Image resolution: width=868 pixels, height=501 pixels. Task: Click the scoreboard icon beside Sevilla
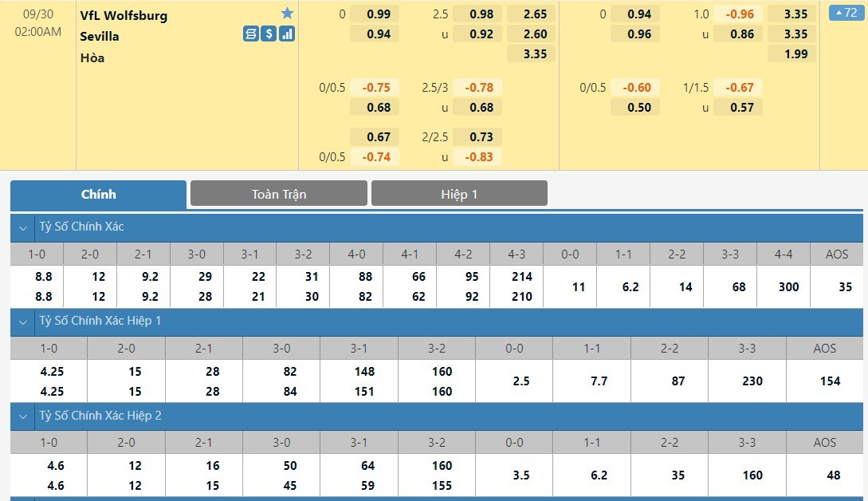pyautogui.click(x=251, y=34)
